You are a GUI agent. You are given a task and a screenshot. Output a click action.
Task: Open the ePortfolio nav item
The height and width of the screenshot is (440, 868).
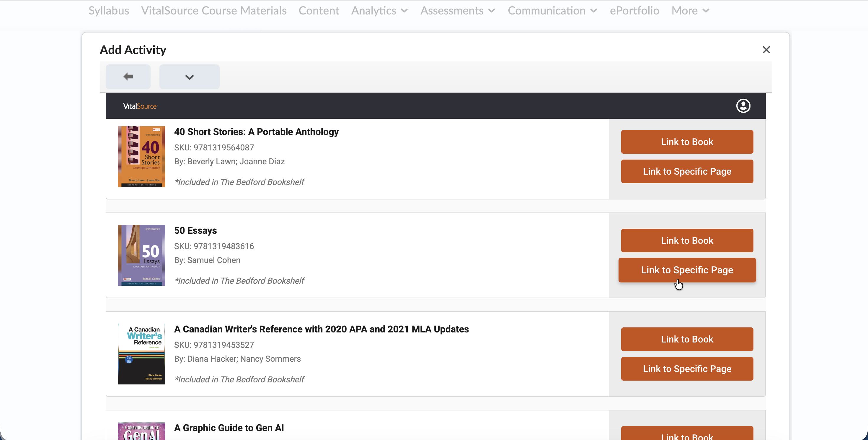point(634,10)
